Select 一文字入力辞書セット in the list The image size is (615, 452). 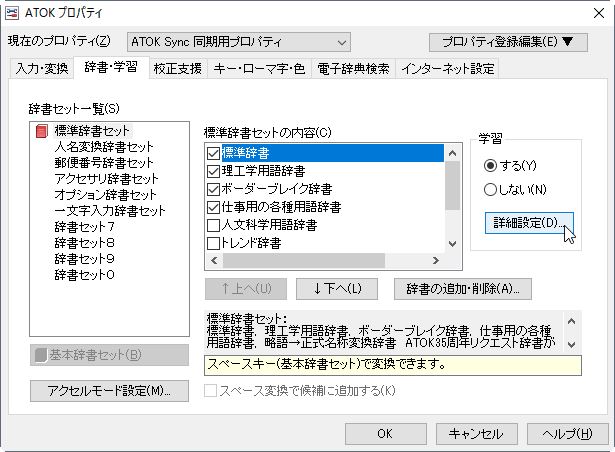[110, 211]
